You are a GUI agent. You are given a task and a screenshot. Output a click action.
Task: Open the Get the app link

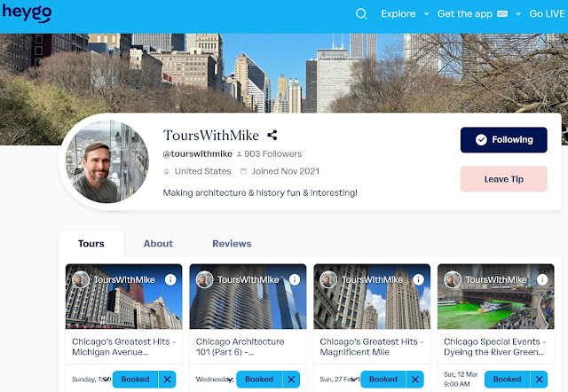[x=465, y=14]
